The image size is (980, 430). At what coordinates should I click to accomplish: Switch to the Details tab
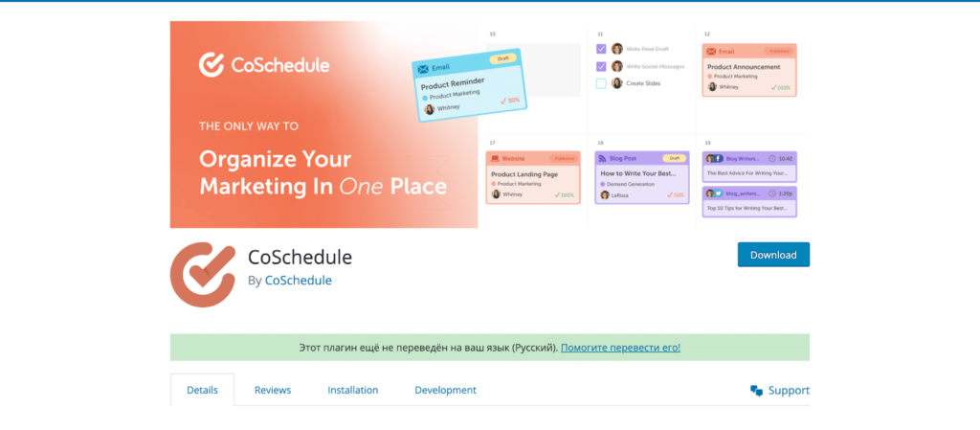pos(202,391)
